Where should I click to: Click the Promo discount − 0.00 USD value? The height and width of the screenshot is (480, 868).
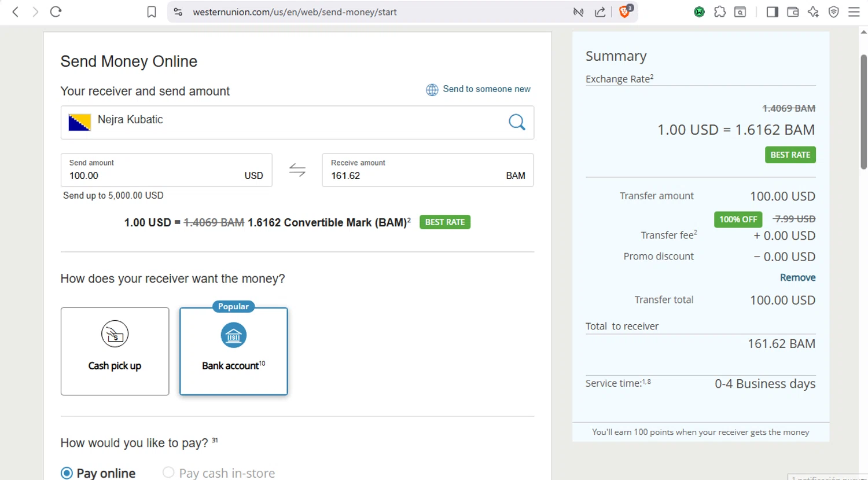pos(784,257)
